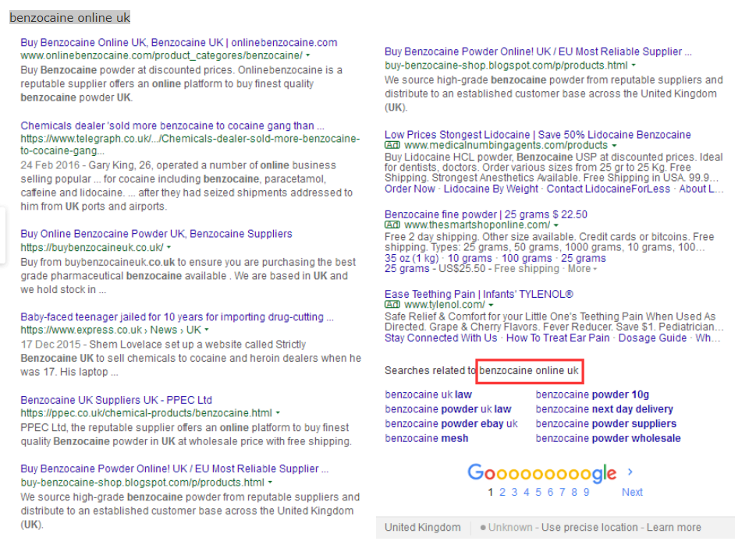
Task: Expand arrow beside thesmartshoponline.com URL
Action: point(556,225)
